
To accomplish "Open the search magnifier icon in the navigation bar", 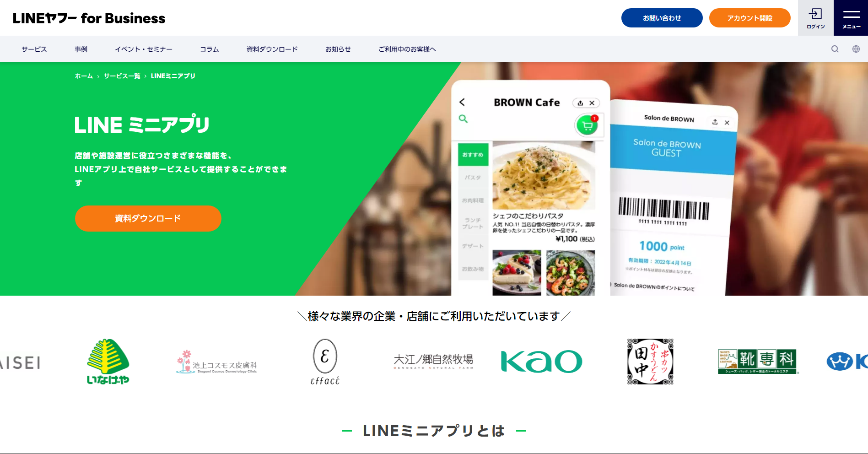I will tap(835, 49).
